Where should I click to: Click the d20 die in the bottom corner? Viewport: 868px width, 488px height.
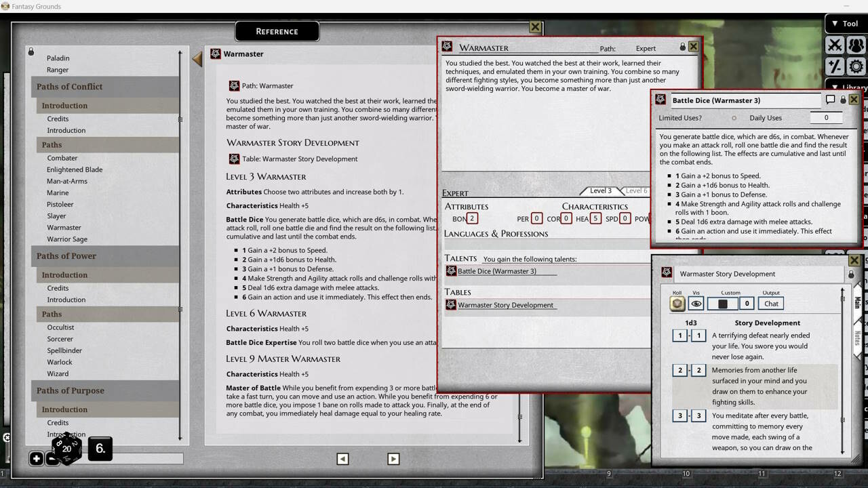point(66,449)
